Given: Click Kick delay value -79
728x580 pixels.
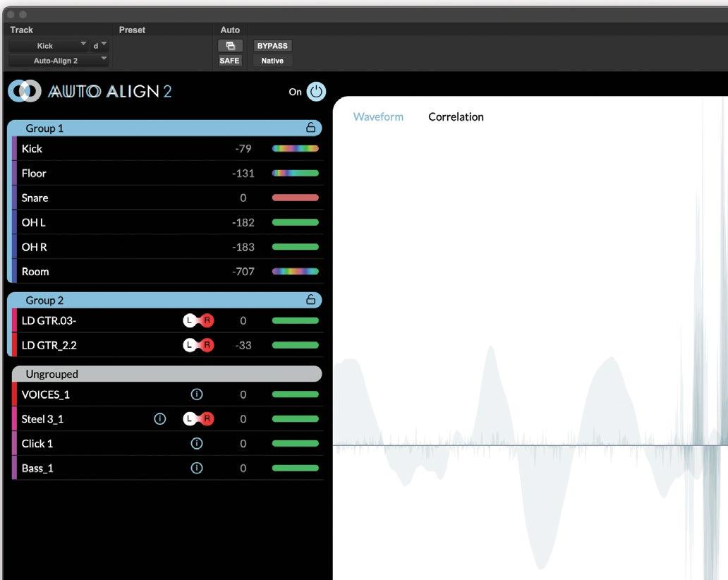Looking at the screenshot, I should [x=243, y=149].
